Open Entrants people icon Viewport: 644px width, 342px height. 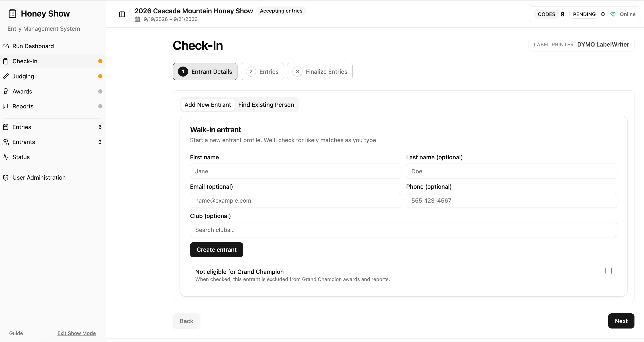pyautogui.click(x=6, y=142)
